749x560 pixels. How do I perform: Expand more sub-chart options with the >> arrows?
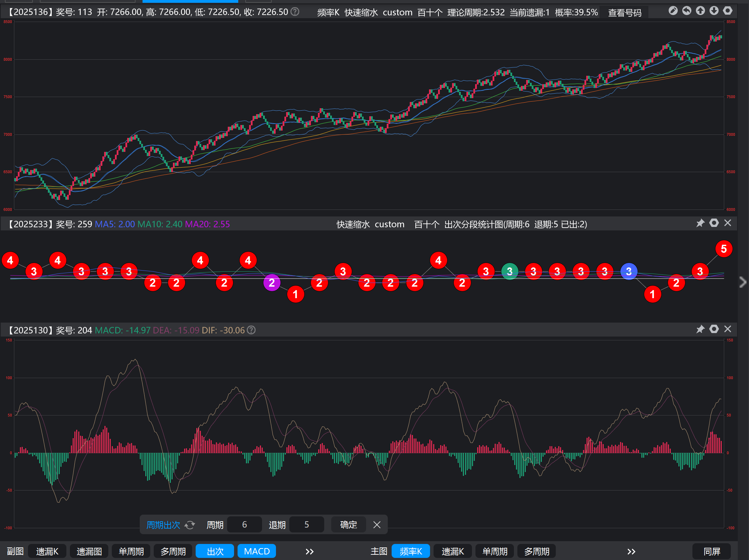(310, 552)
